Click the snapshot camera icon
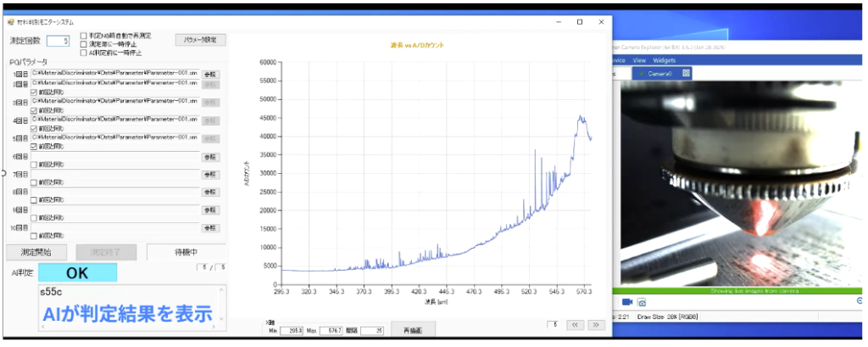Screen dimensions: 868x347 pos(643,302)
